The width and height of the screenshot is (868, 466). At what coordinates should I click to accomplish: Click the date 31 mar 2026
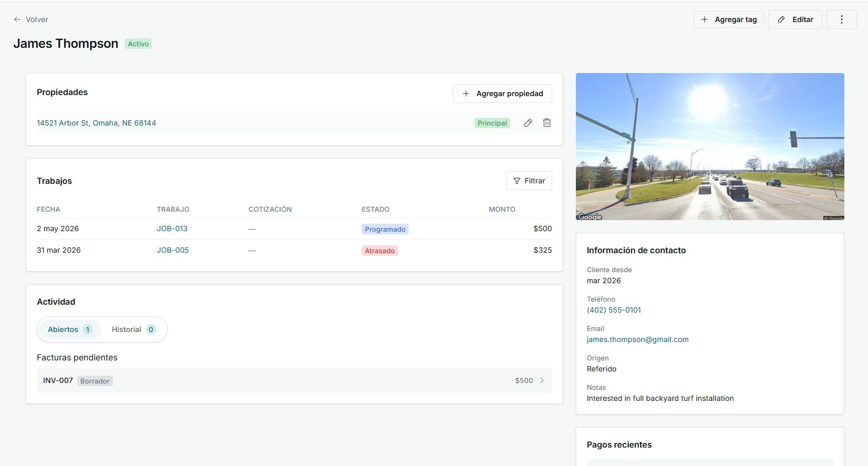59,250
